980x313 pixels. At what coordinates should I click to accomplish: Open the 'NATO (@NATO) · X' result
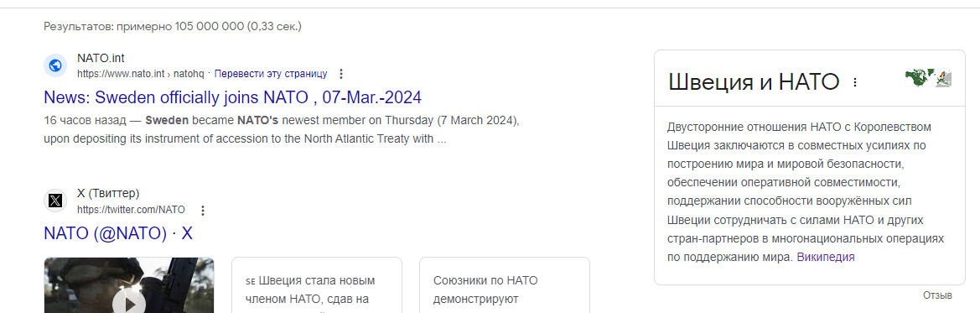tap(118, 233)
